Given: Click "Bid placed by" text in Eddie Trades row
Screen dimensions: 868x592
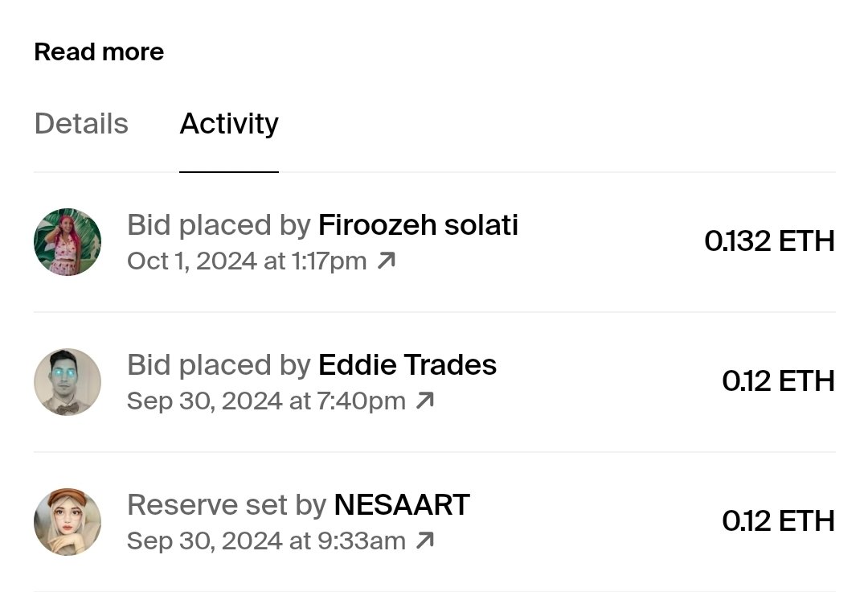Looking at the screenshot, I should [x=219, y=365].
